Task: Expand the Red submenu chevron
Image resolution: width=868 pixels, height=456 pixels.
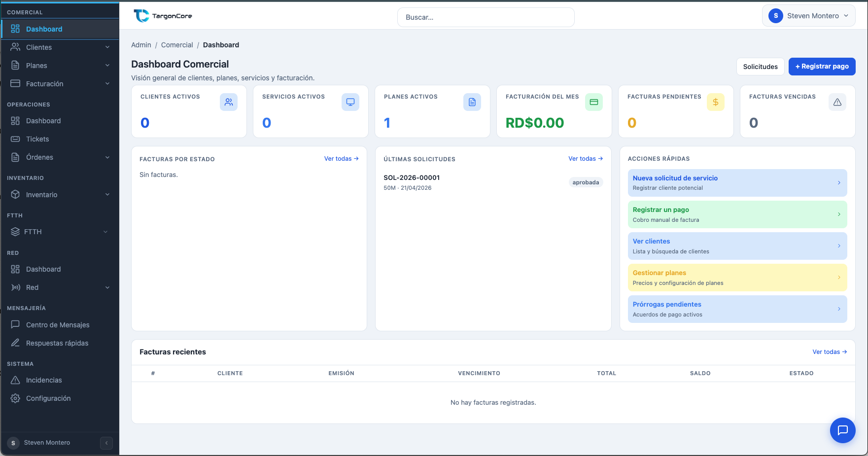Action: point(107,287)
